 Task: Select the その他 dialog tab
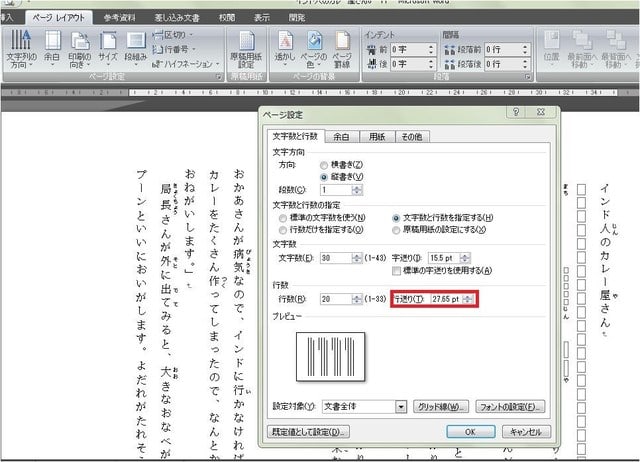(411, 137)
